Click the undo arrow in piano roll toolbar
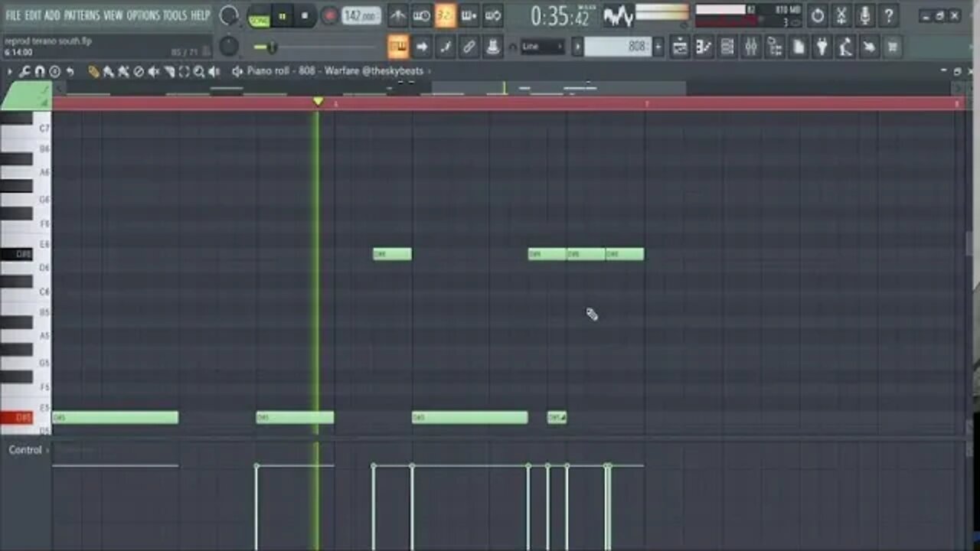Viewport: 980px width, 551px height. point(70,71)
